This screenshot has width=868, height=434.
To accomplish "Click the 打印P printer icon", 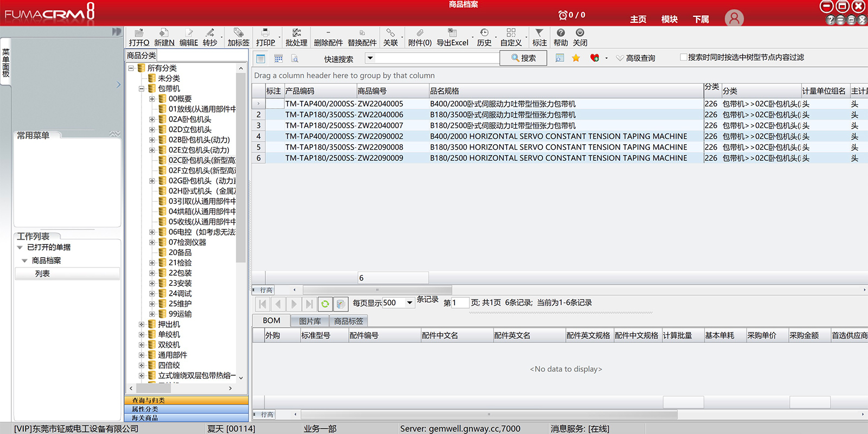I will tap(265, 33).
